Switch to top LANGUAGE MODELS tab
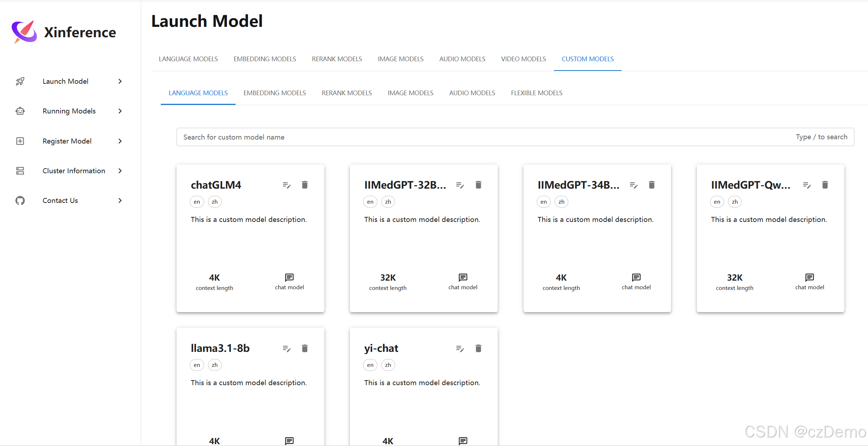868x446 pixels. click(x=188, y=59)
